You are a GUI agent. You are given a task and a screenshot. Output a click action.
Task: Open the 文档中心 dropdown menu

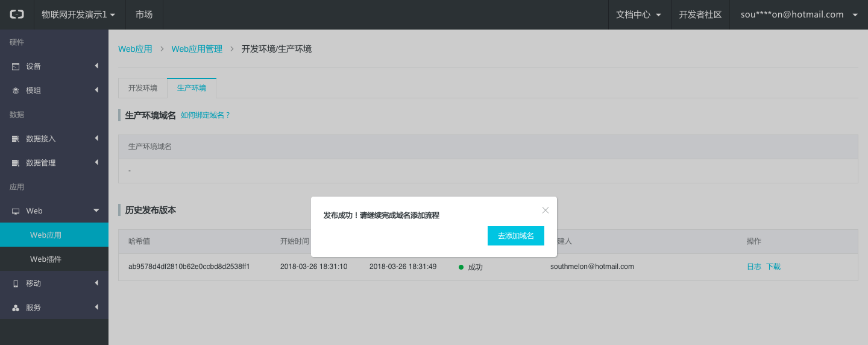[639, 14]
